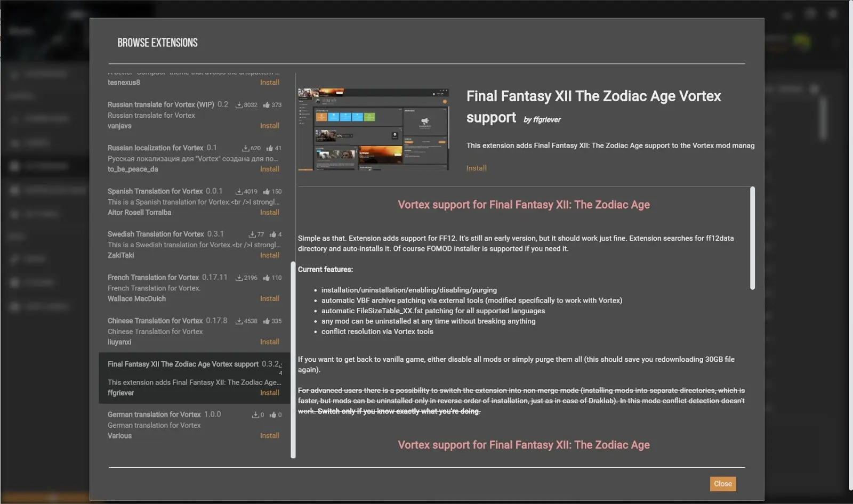Image resolution: width=853 pixels, height=504 pixels.
Task: Click author Wallace MacDuich in the list
Action: pyautogui.click(x=136, y=298)
